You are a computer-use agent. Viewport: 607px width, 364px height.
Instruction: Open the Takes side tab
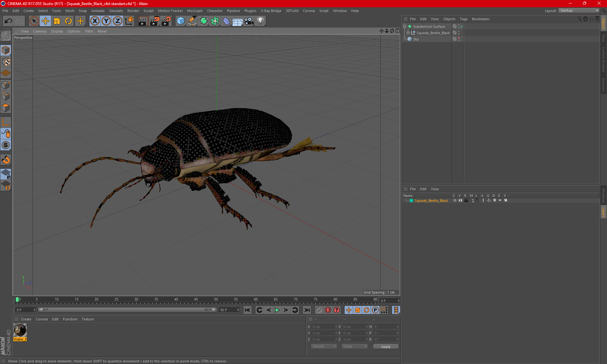pos(604,38)
